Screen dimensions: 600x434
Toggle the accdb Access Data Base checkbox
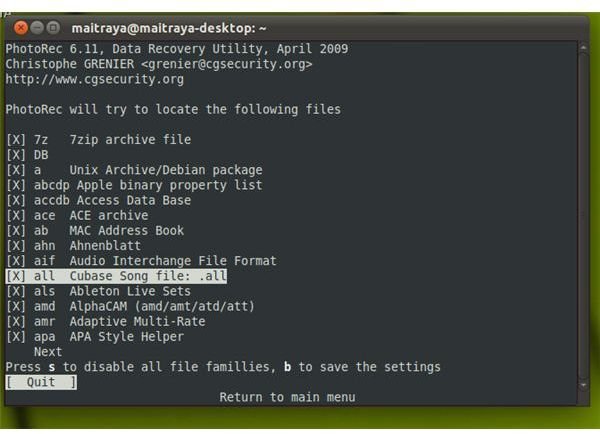[16, 200]
